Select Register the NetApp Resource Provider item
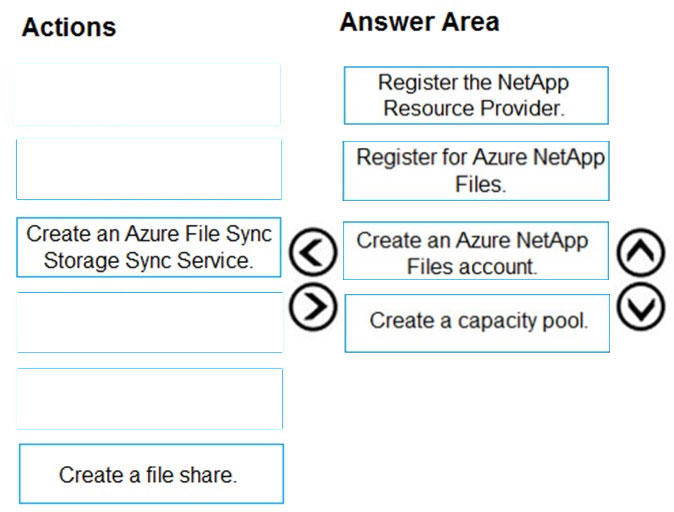This screenshot has height=512, width=674. [x=476, y=95]
